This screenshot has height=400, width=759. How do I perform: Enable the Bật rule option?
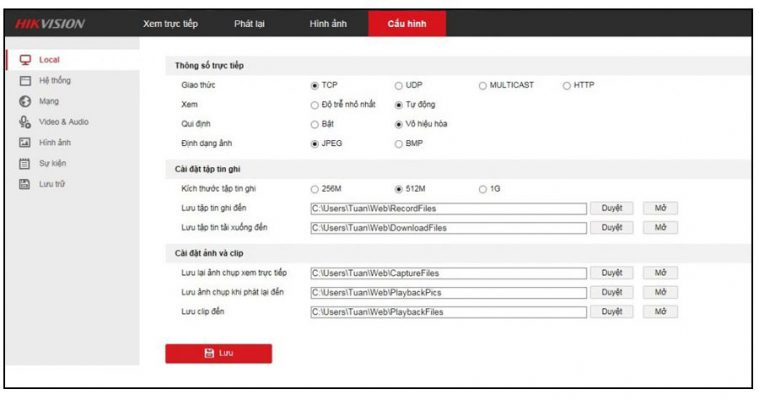[315, 124]
